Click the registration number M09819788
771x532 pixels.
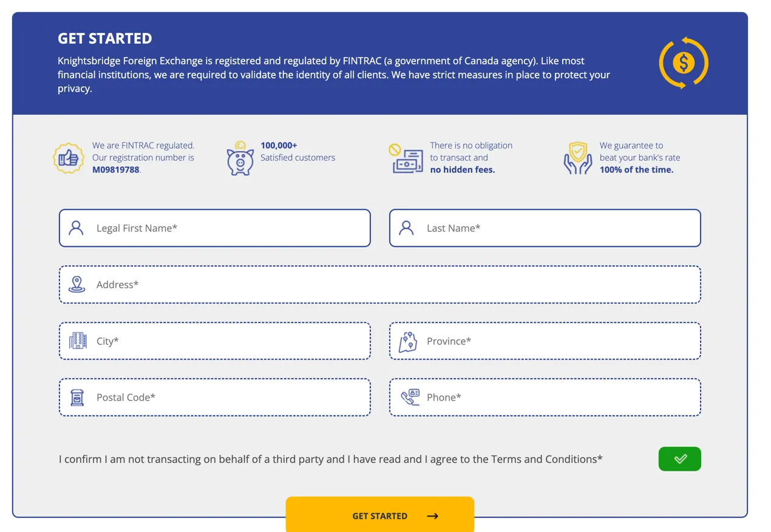(116, 170)
